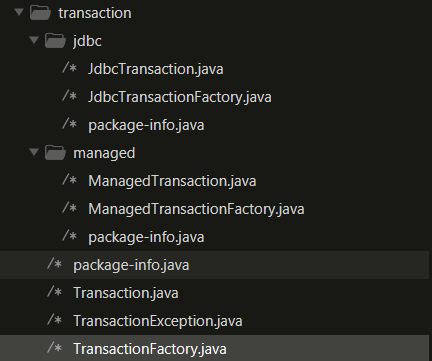
Task: Click the jdbc folder icon
Action: coord(55,41)
